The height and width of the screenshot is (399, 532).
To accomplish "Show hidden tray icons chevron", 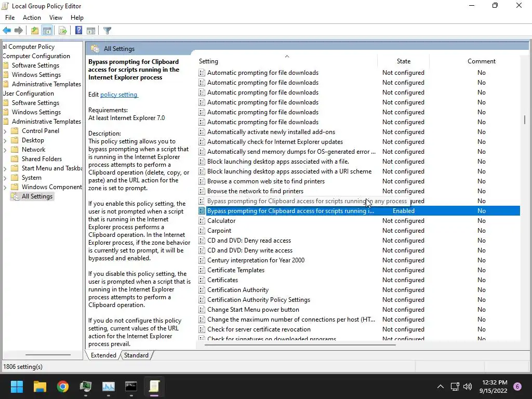I will (x=441, y=387).
